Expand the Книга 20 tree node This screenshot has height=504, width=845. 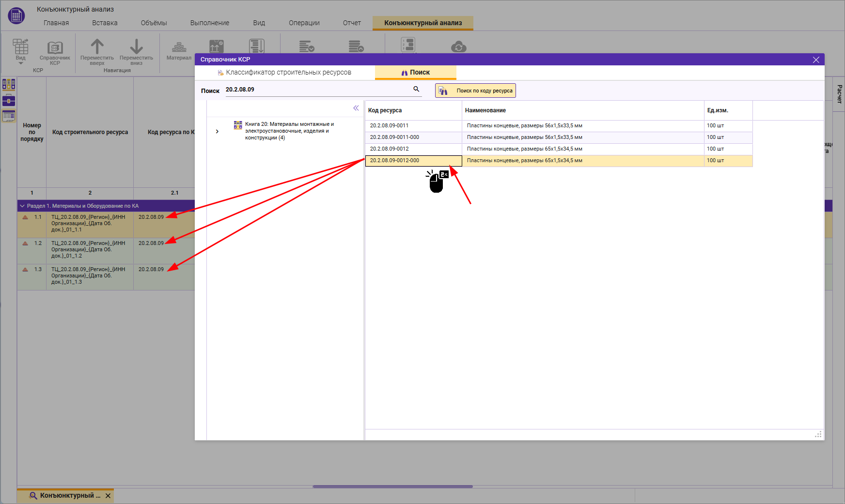point(217,131)
